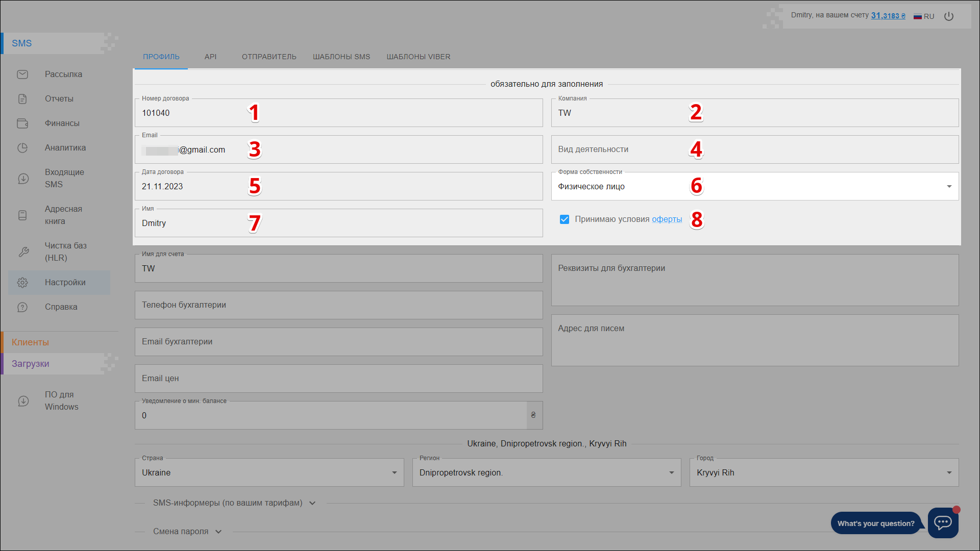Open the оферты link
Viewport: 980px width, 551px height.
[667, 219]
